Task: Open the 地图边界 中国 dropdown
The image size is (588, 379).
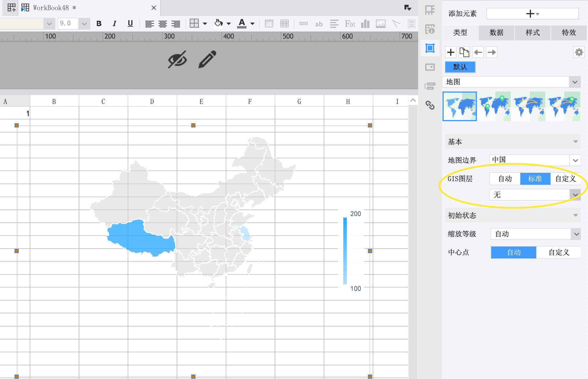Action: [535, 160]
